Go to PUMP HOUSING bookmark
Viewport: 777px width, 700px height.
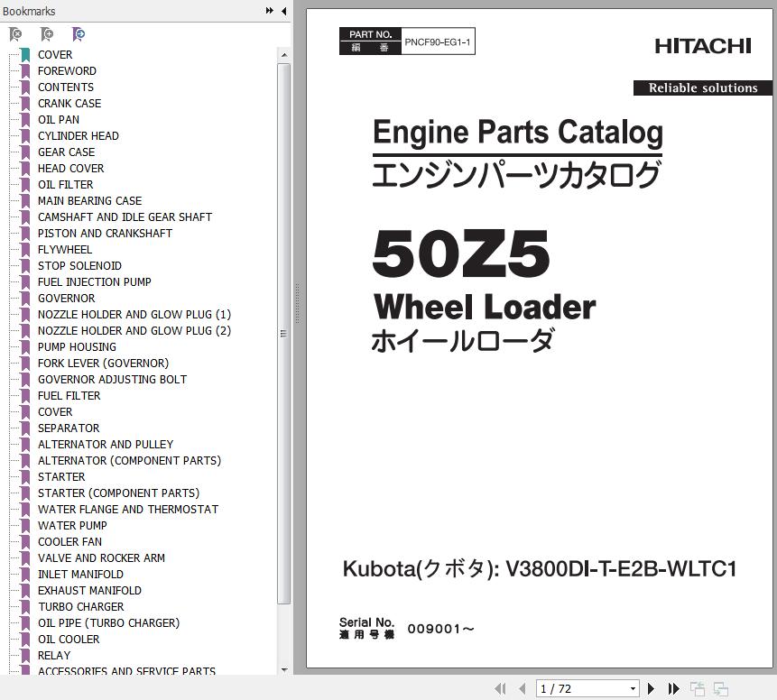[x=77, y=347]
